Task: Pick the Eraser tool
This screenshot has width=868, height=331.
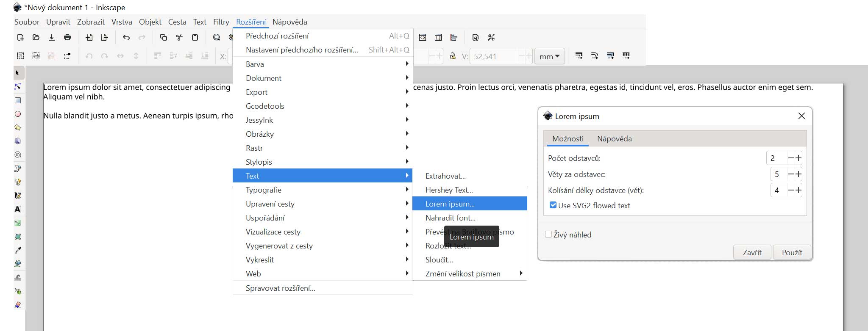Action: pyautogui.click(x=18, y=305)
